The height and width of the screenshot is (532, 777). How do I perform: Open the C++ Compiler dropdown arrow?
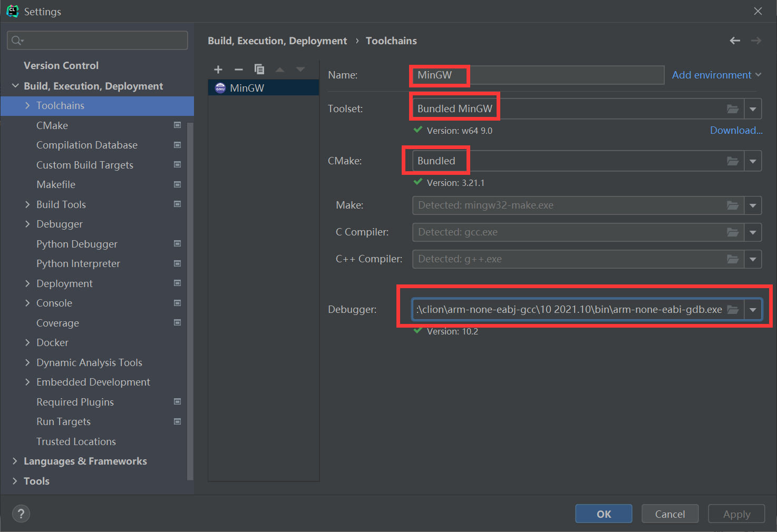(x=753, y=259)
